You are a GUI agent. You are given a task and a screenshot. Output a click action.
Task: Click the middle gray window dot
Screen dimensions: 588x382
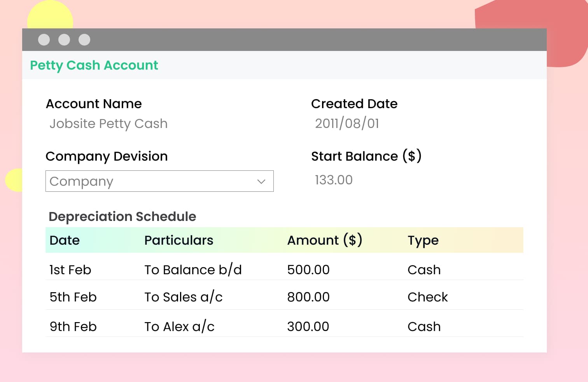point(64,40)
